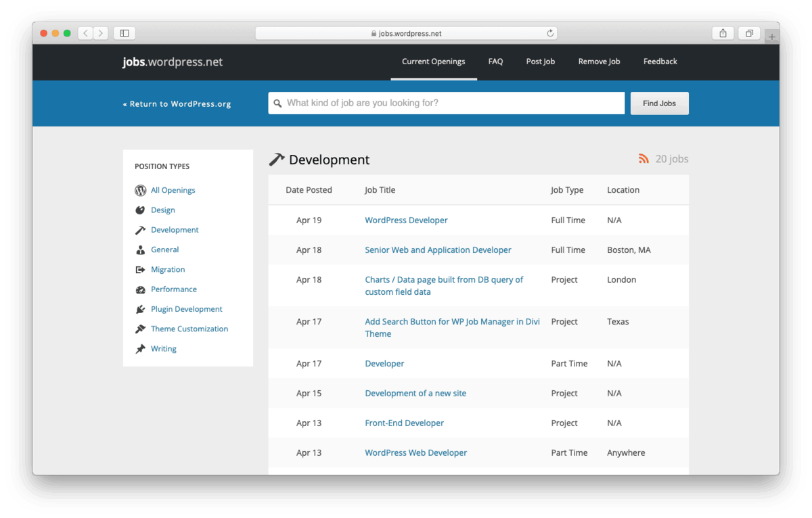Click the General person icon in sidebar

(x=141, y=250)
